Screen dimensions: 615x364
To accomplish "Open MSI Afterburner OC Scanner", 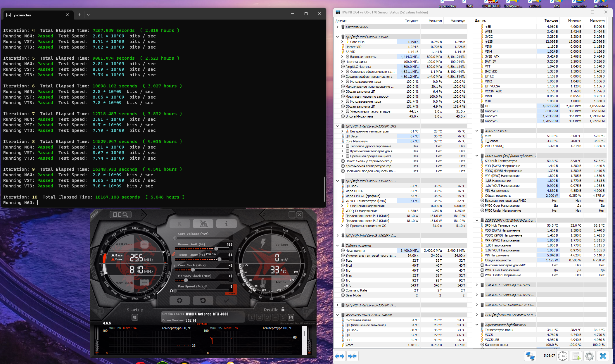I will 120,215.
